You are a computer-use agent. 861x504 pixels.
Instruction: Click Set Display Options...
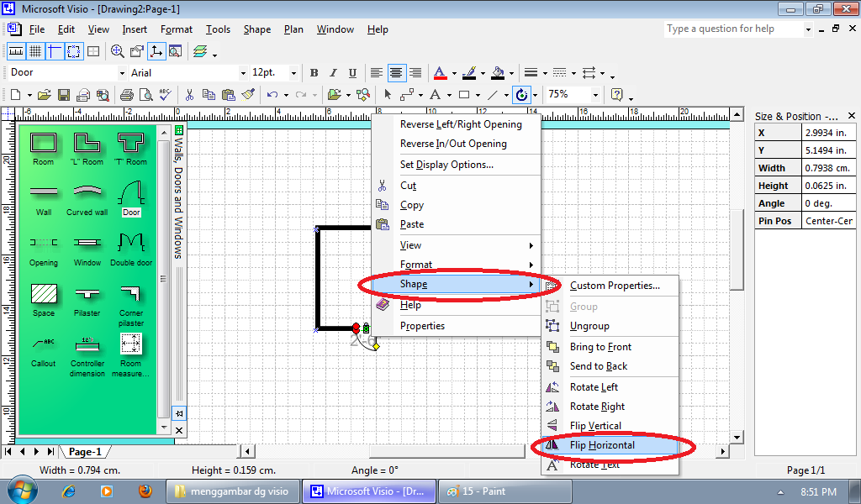(457, 165)
